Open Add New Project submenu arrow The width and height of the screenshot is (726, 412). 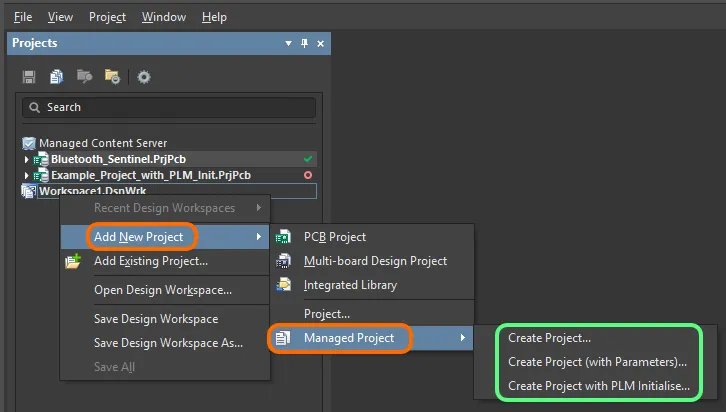pyautogui.click(x=259, y=237)
